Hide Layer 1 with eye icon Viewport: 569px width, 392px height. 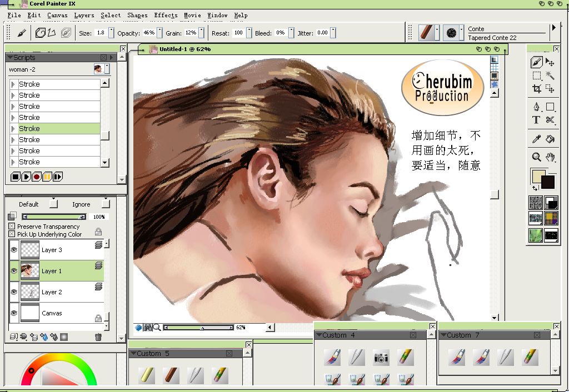click(14, 271)
